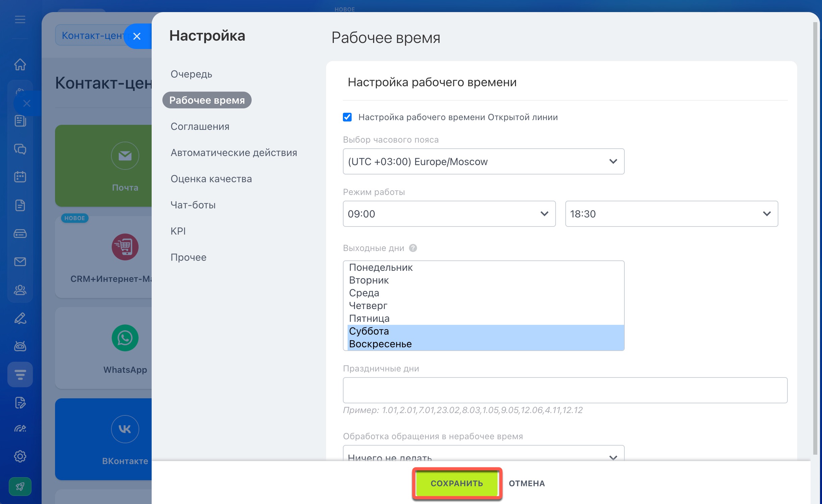
Task: Open the speedometer analytics icon
Action: click(x=20, y=429)
